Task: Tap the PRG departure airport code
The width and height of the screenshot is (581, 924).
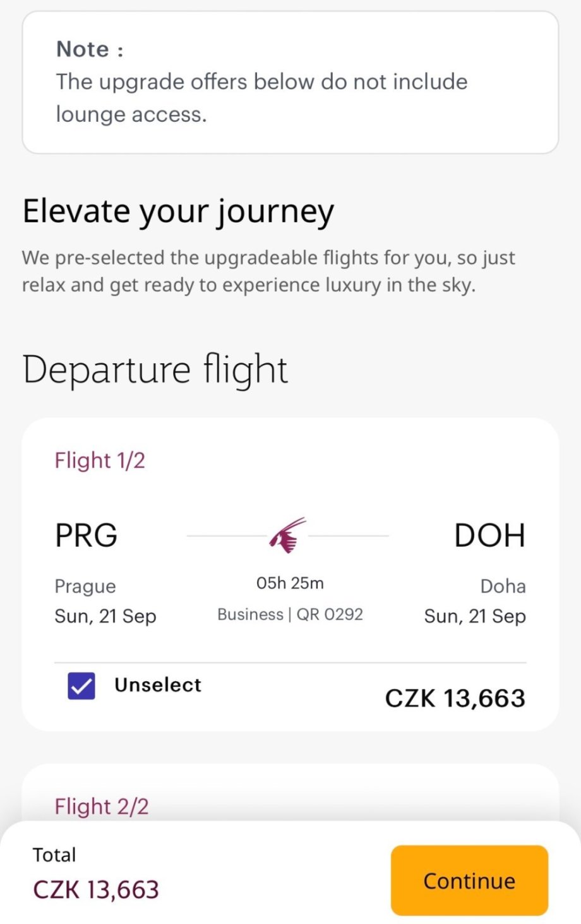Action: tap(87, 536)
